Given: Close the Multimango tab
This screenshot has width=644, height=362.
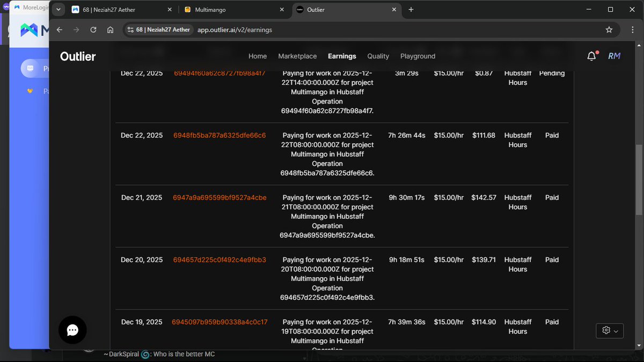Looking at the screenshot, I should 282,10.
